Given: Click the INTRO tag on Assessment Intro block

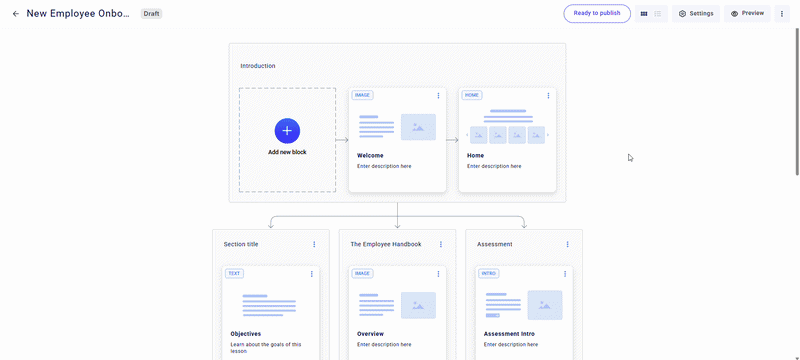Looking at the screenshot, I should pos(489,274).
